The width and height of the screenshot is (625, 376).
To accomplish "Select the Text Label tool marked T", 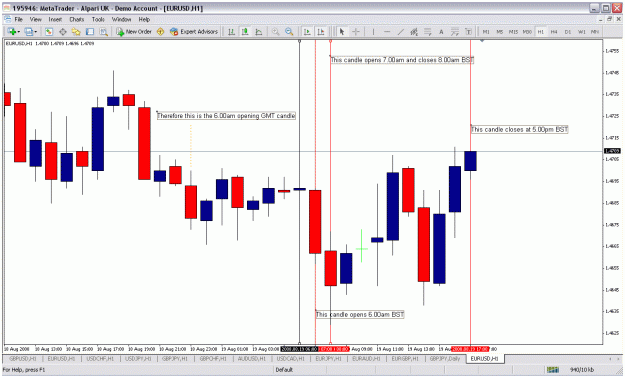I will point(469,31).
